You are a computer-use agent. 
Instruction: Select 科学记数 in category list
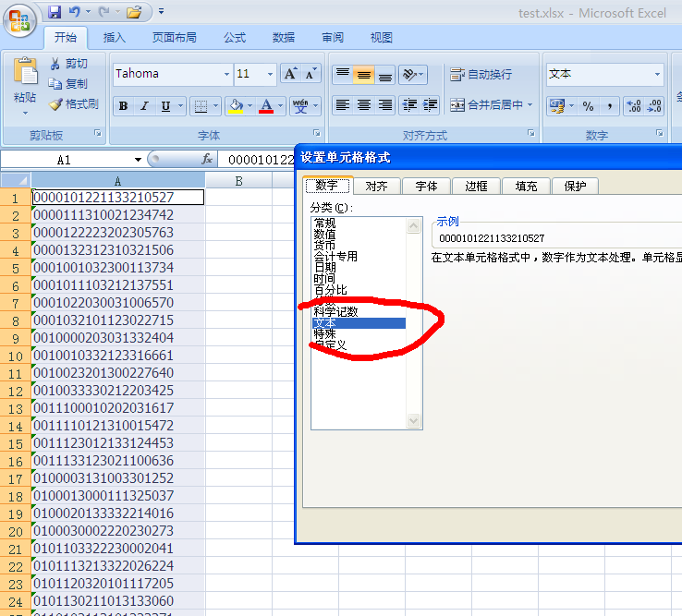pos(335,312)
